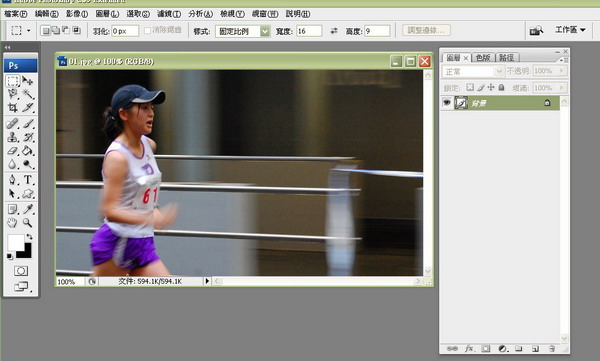The image size is (600, 361).
Task: Swap width and height values
Action: point(334,31)
